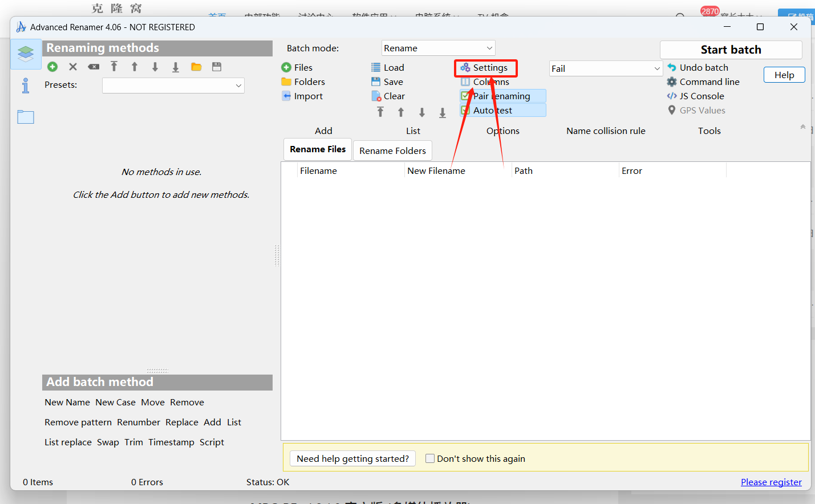Viewport: 815px width, 504px height.
Task: Add the Trim batch method
Action: 133,442
